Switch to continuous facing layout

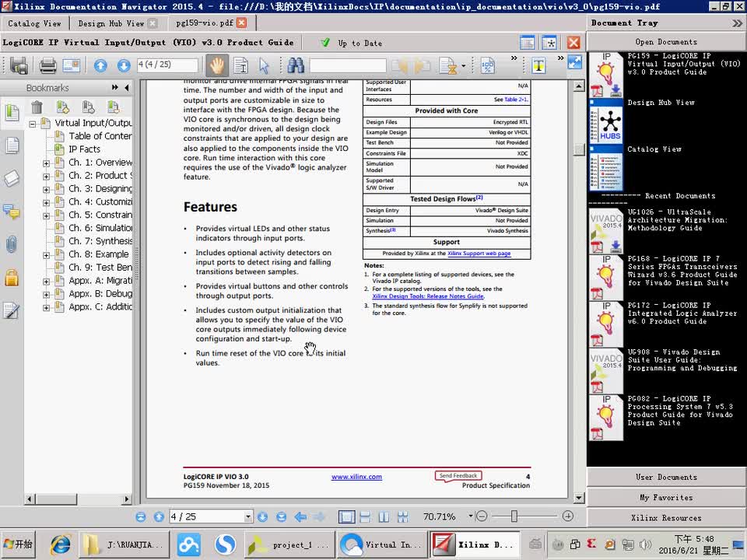coord(402,516)
